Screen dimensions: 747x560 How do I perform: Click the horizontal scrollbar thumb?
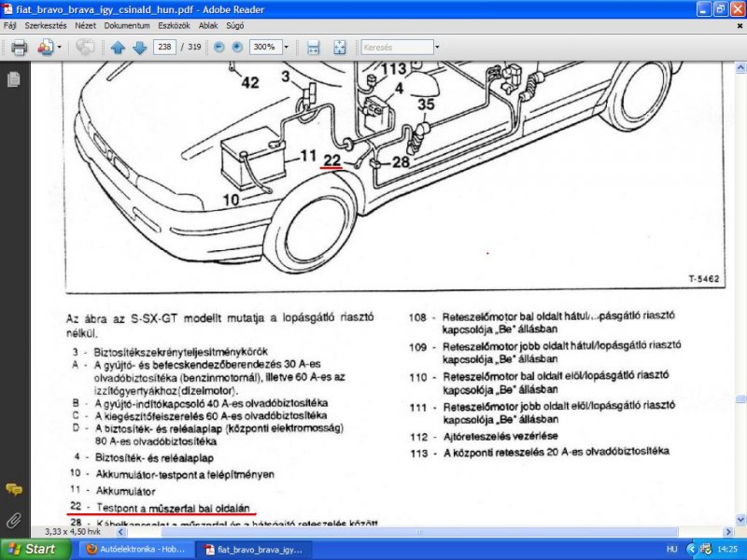[x=419, y=532]
